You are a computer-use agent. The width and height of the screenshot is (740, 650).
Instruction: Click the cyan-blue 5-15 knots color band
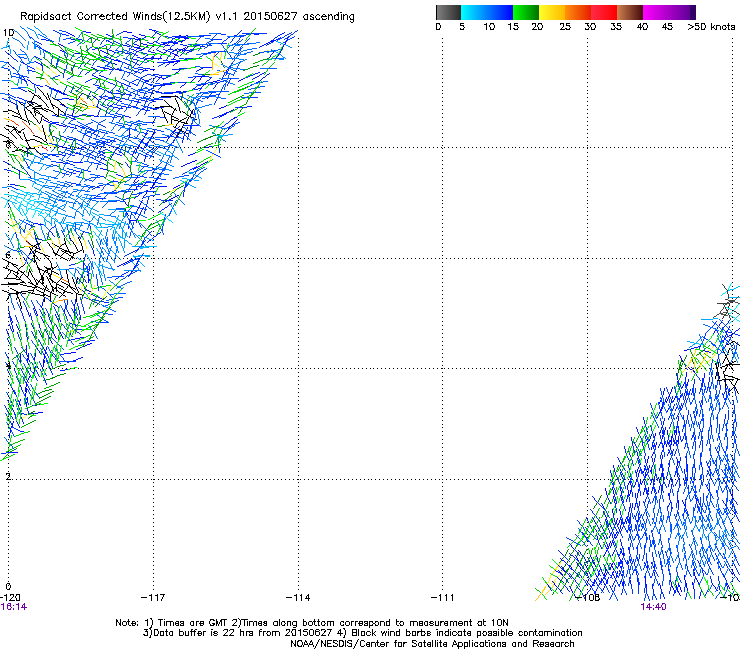tap(487, 12)
